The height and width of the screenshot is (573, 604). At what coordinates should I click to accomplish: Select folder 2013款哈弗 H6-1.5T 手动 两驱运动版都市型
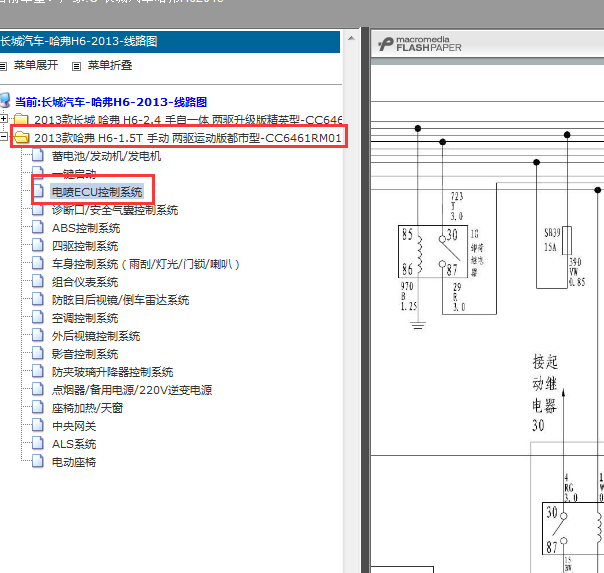(x=188, y=138)
